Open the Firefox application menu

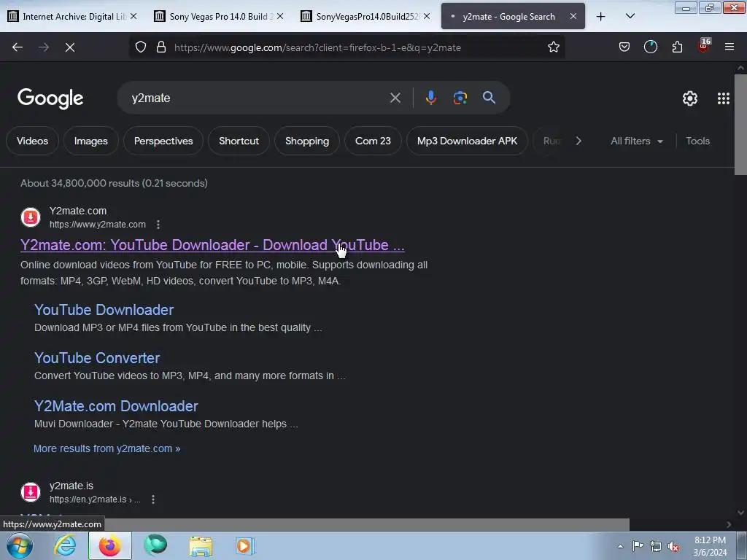[729, 47]
